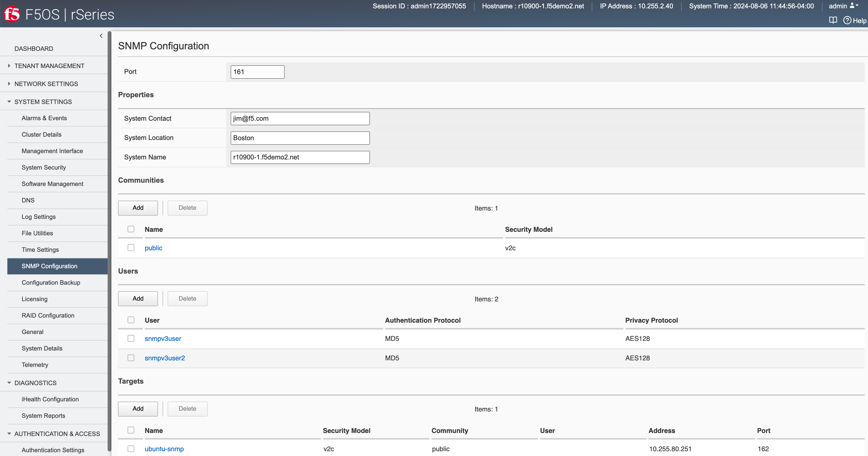The width and height of the screenshot is (868, 456).
Task: Toggle select-all checkbox in Targets header
Action: coord(131,430)
